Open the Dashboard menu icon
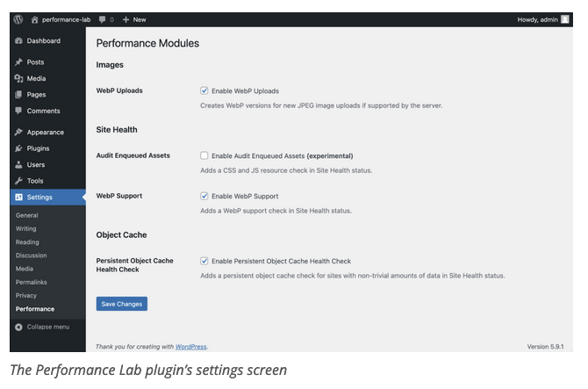The image size is (588, 389). pyautogui.click(x=18, y=41)
